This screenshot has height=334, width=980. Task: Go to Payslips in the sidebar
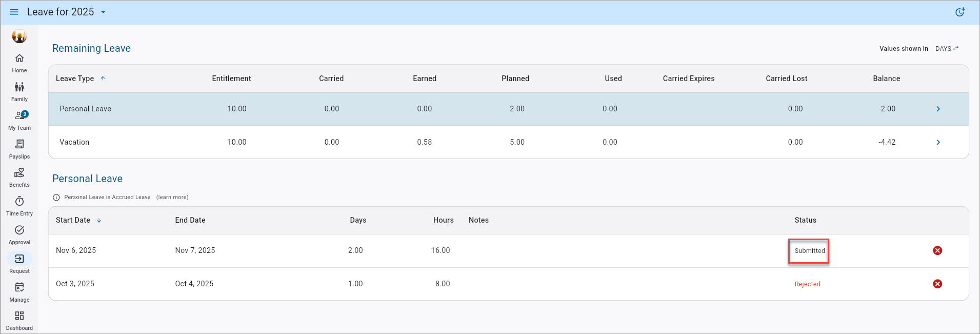coord(19,145)
